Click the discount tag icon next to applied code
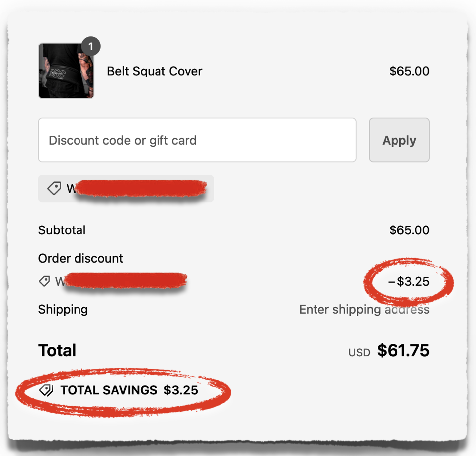This screenshot has height=456, width=476. (55, 189)
